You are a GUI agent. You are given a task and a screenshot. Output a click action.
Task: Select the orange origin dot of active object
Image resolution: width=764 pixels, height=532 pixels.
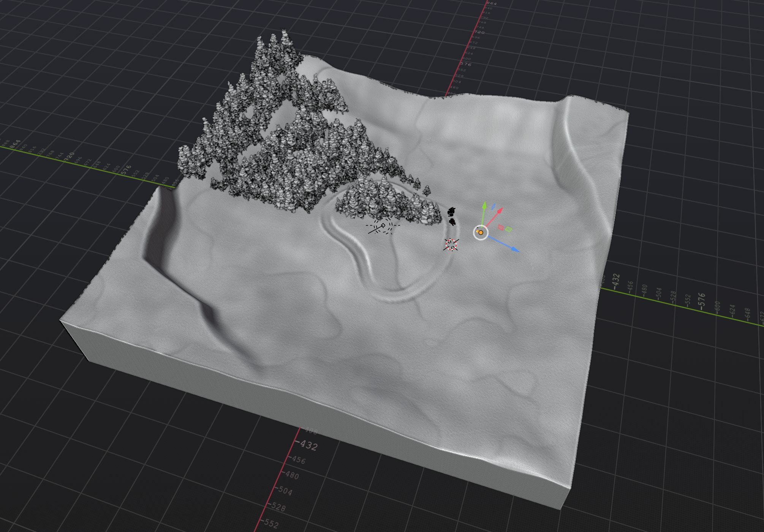[x=481, y=232]
